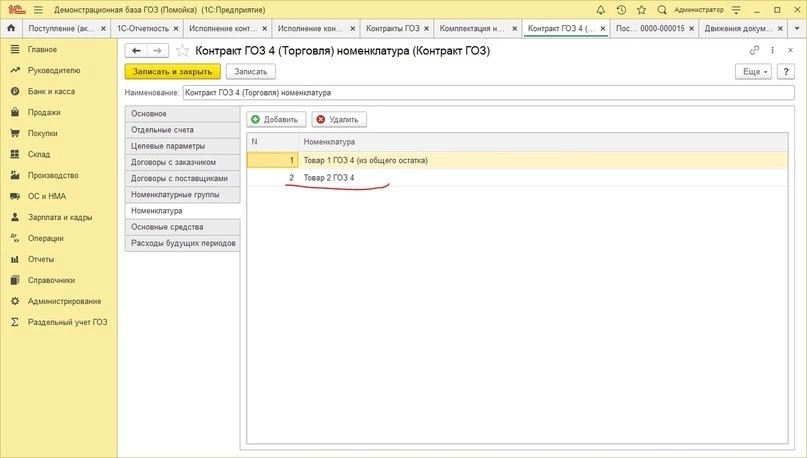The image size is (807, 458).
Task: Switch to the Номенклатурные группы tab
Action: pos(182,195)
